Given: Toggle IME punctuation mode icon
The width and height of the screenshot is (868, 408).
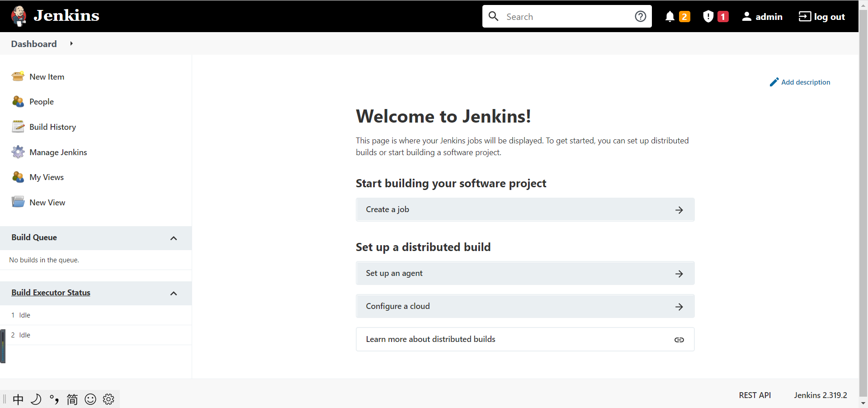Looking at the screenshot, I should pos(54,399).
